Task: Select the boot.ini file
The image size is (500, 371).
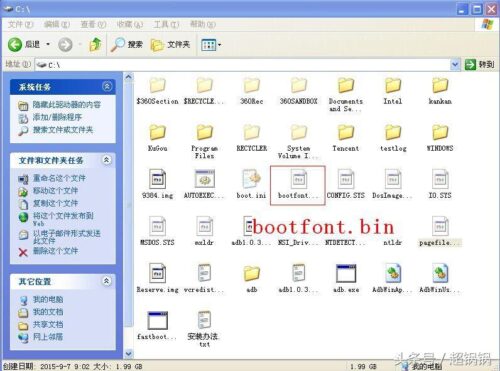Action: coord(252,184)
